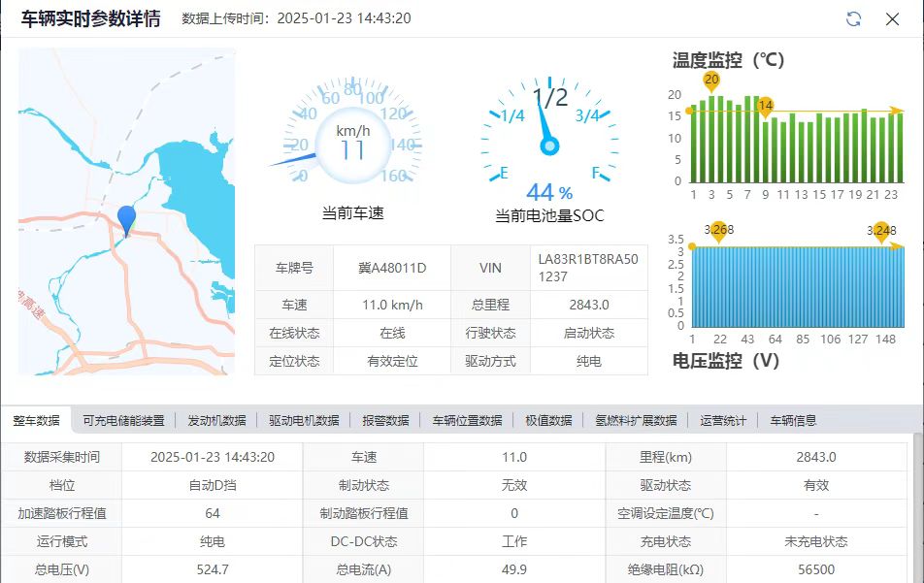Switch to the 可充电储能装置 tab
The width and height of the screenshot is (924, 583).
pos(123,421)
